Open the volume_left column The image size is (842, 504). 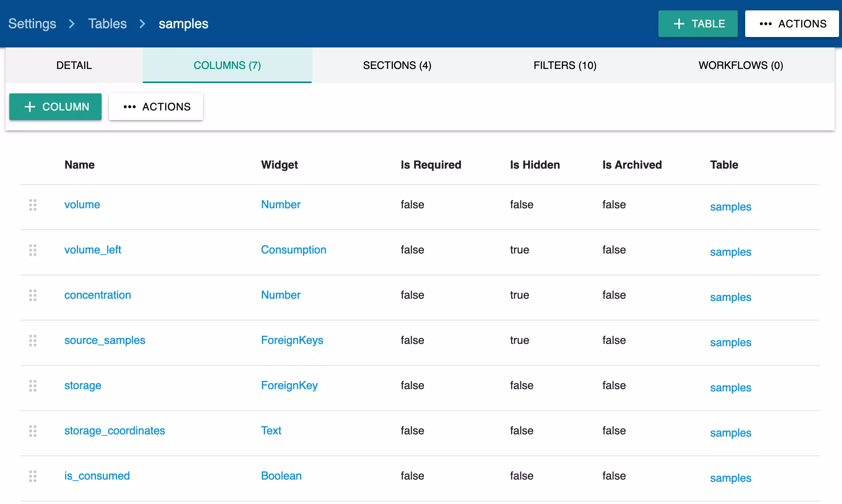tap(93, 250)
